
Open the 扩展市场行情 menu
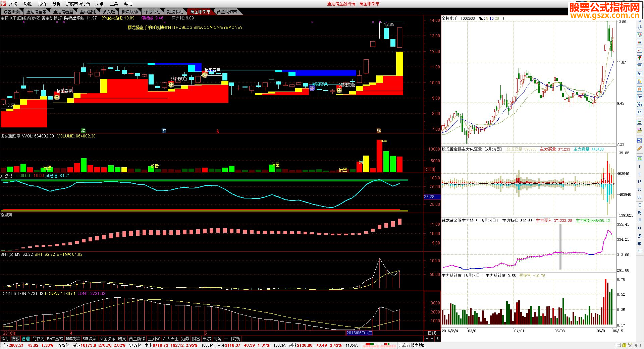click(x=78, y=4)
